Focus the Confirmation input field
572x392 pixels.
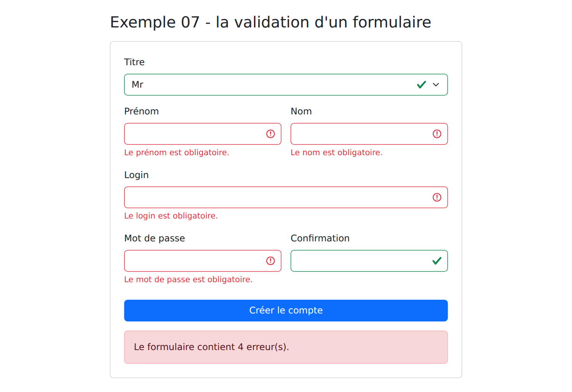[369, 261]
